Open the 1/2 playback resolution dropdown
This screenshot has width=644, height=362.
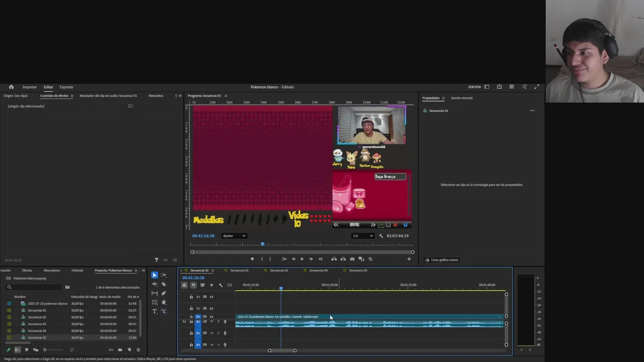[363, 236]
